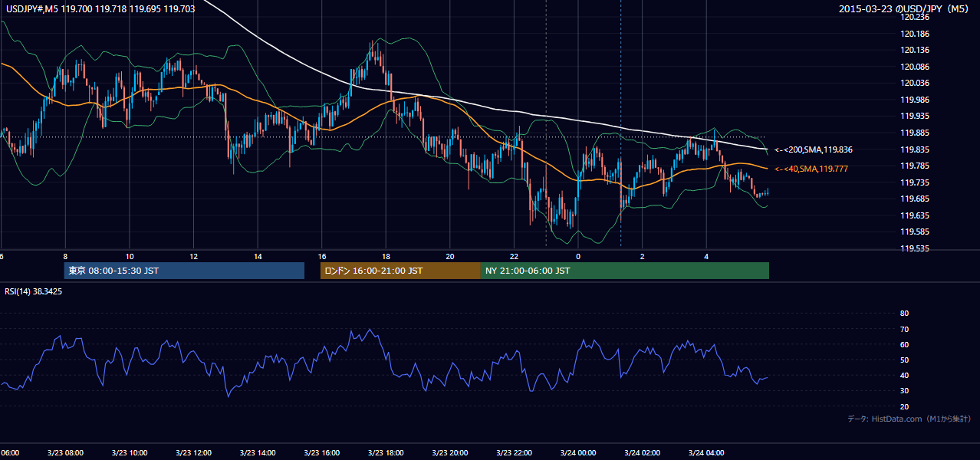
Task: Click bottom time label 3/24 02:00
Action: coord(642,452)
